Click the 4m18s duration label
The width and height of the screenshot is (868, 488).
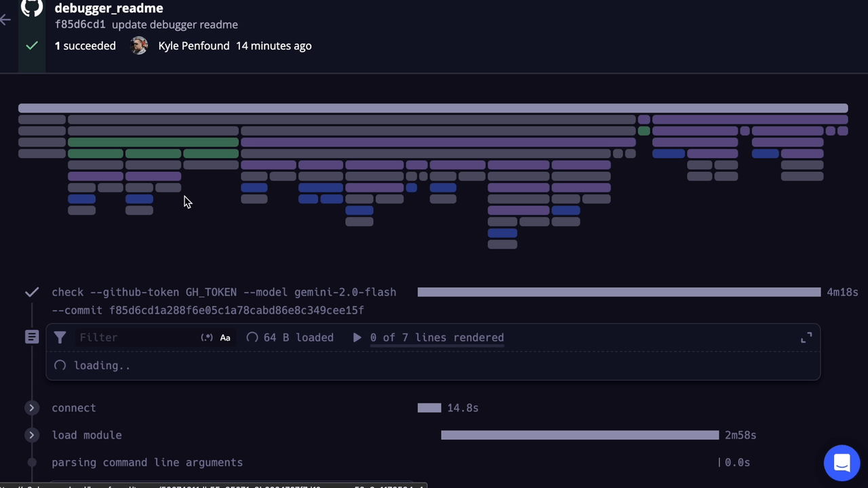(842, 292)
